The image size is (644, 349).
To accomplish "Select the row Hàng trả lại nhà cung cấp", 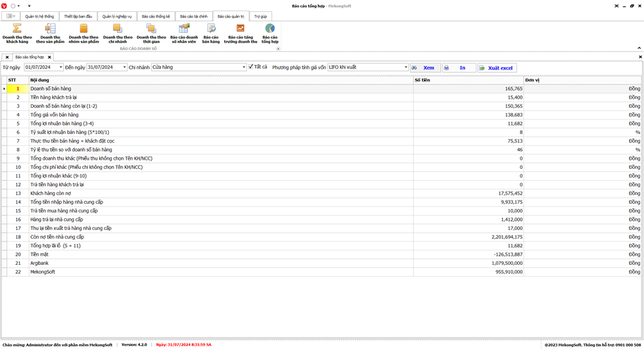I will (x=321, y=220).
